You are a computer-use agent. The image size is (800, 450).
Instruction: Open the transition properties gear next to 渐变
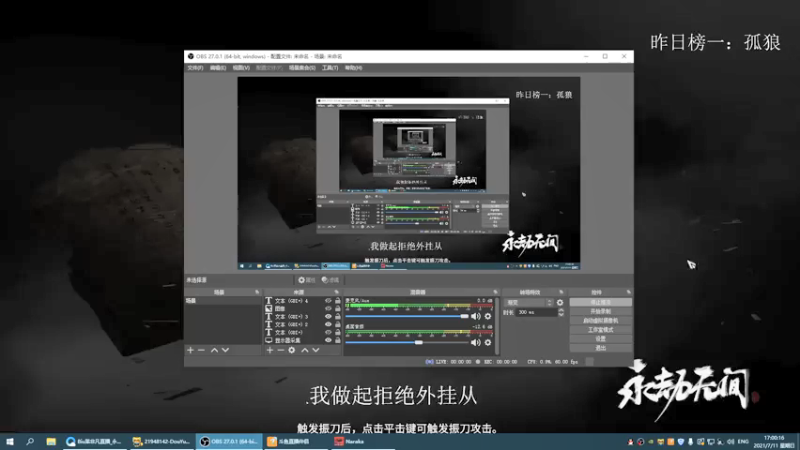[x=560, y=303]
